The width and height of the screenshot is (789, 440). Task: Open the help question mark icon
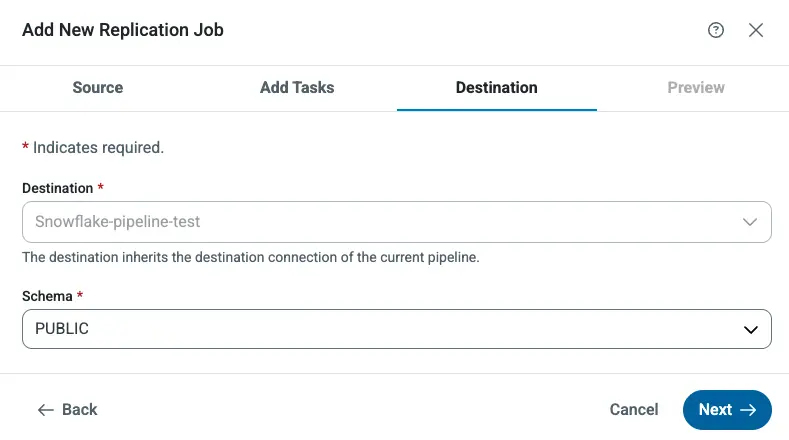tap(715, 30)
